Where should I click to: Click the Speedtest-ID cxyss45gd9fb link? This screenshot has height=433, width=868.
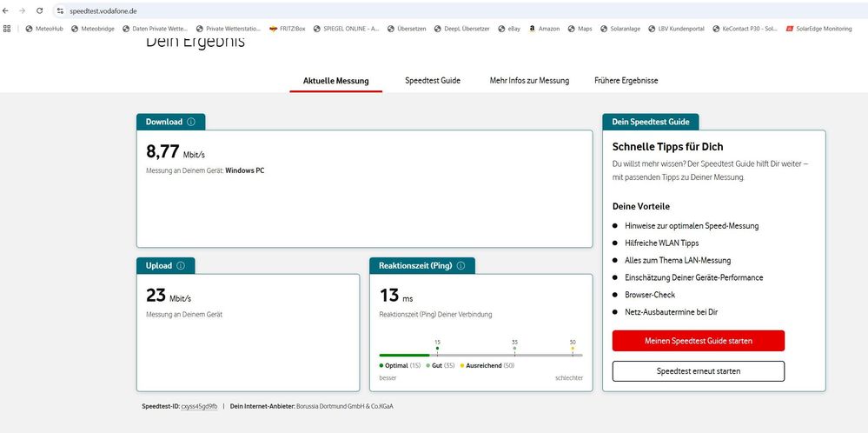[x=199, y=406]
